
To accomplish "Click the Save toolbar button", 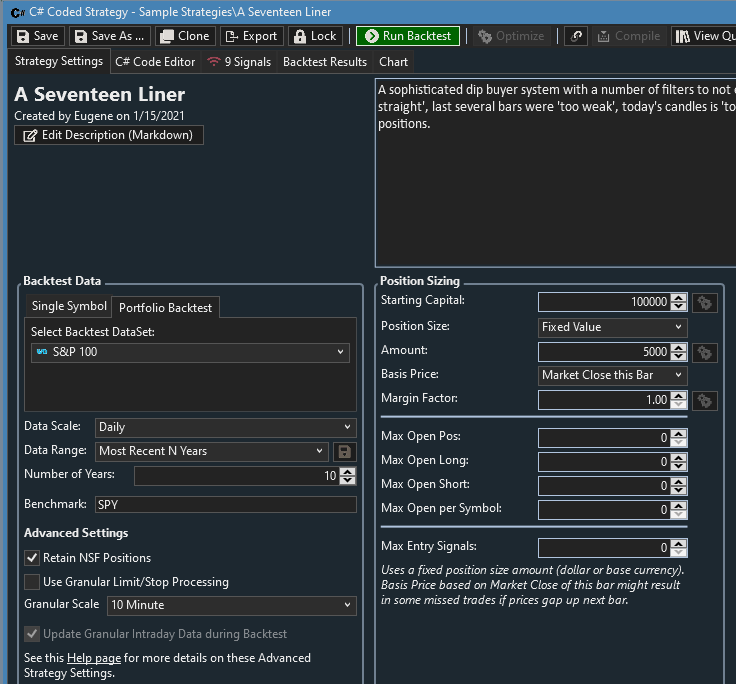I will coord(37,36).
